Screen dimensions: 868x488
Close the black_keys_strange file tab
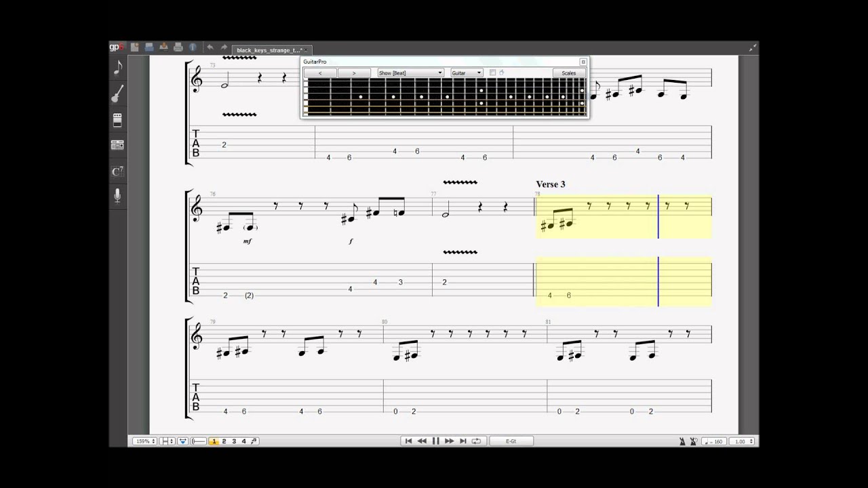[x=307, y=50]
